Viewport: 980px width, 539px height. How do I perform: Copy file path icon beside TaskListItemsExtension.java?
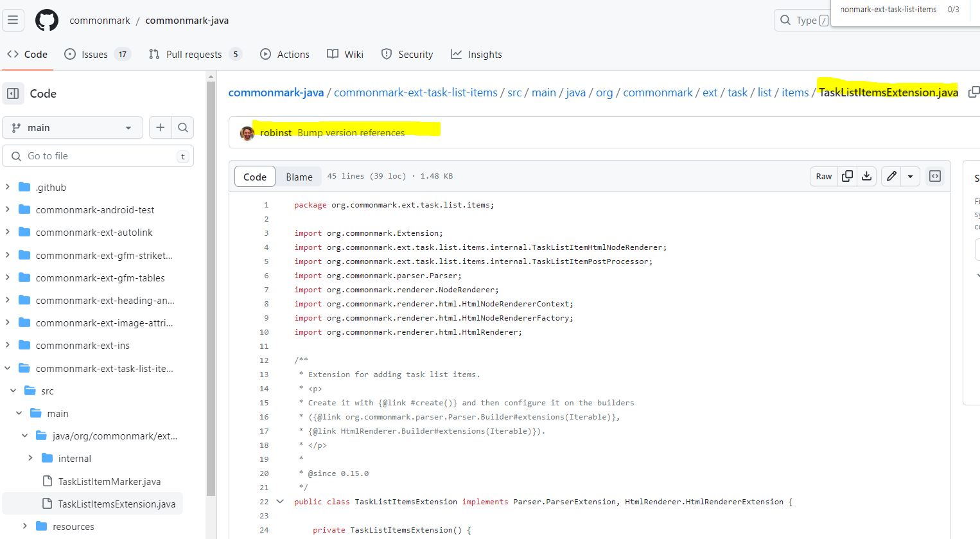pos(974,92)
